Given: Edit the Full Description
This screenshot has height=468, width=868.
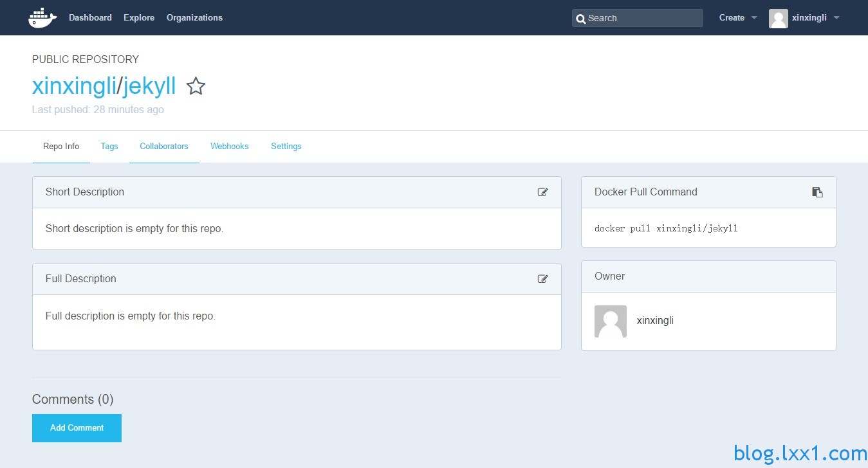Looking at the screenshot, I should [543, 279].
